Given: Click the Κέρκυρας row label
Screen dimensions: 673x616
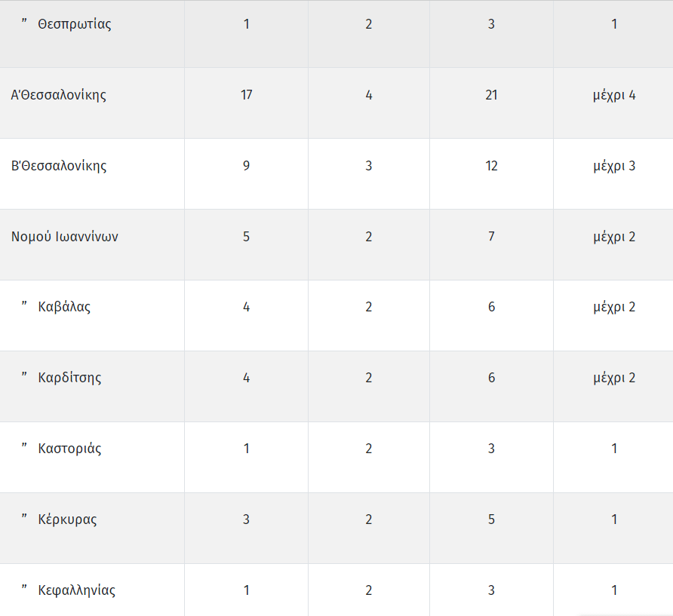Looking at the screenshot, I should pos(67,519).
